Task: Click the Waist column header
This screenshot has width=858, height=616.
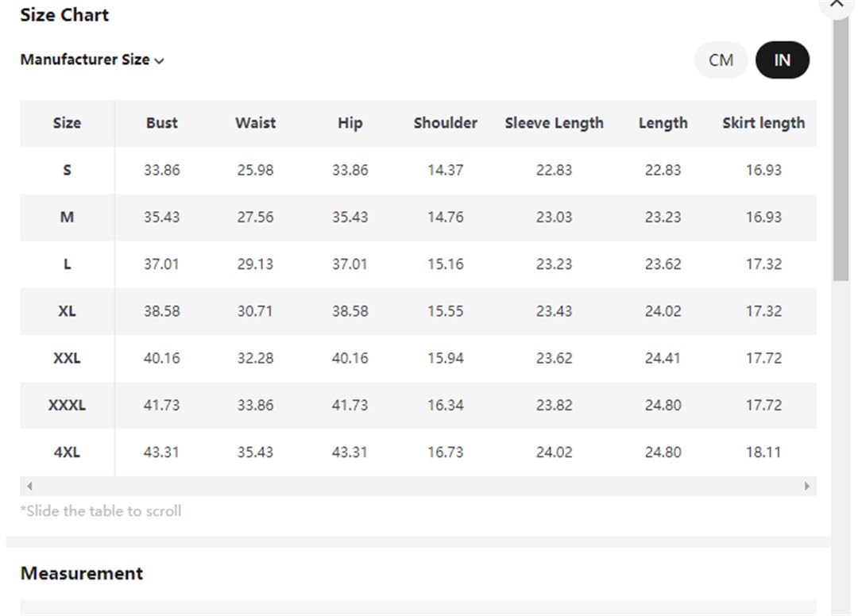Action: (x=256, y=123)
